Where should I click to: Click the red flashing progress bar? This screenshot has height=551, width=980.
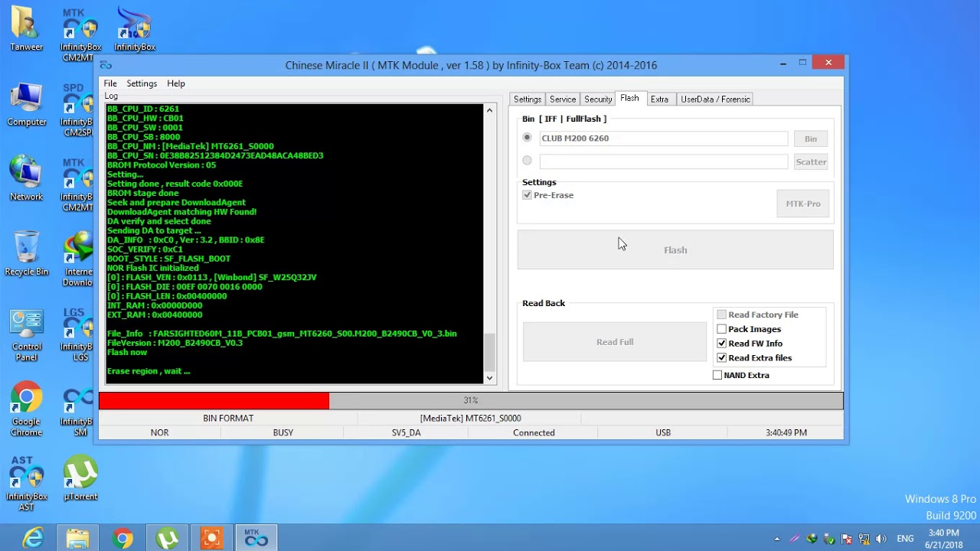click(214, 400)
